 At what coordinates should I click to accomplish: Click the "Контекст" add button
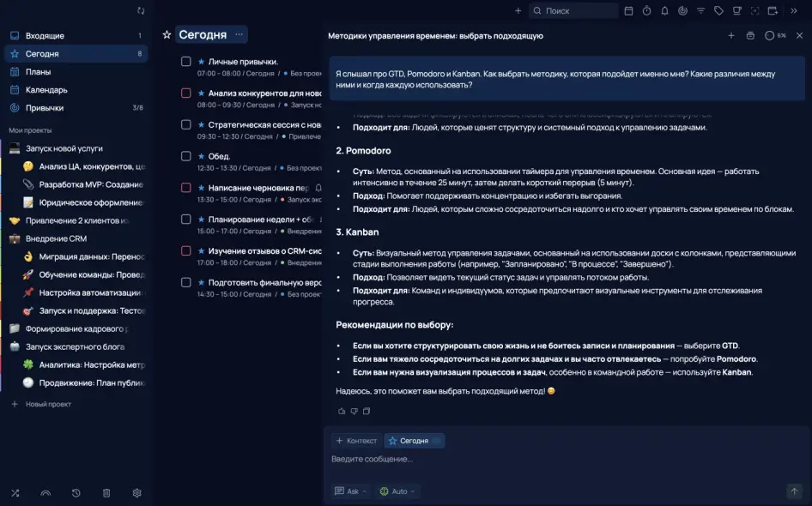[x=356, y=441]
